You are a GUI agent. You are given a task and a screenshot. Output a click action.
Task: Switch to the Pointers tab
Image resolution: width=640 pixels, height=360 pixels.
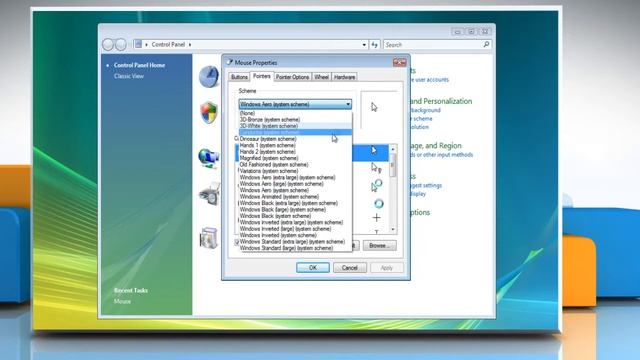point(262,76)
